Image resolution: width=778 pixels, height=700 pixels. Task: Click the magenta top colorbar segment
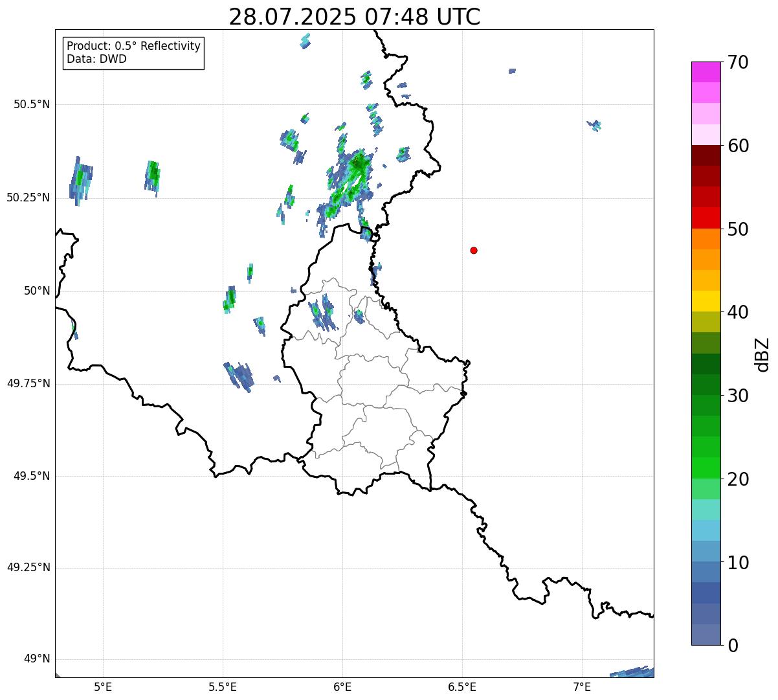click(x=706, y=72)
